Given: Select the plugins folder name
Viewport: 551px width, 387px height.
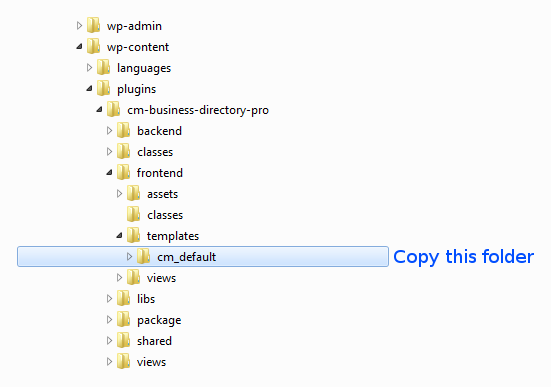Looking at the screenshot, I should pyautogui.click(x=136, y=89).
